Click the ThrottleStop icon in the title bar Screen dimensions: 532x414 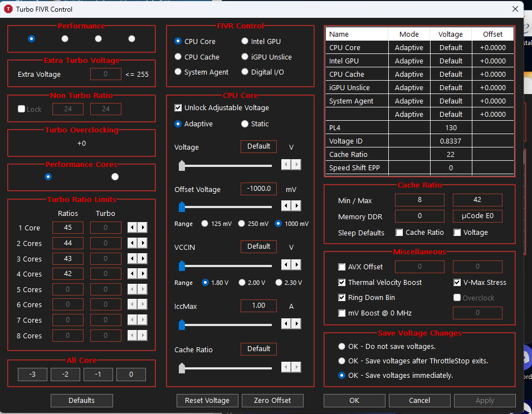tap(8, 9)
